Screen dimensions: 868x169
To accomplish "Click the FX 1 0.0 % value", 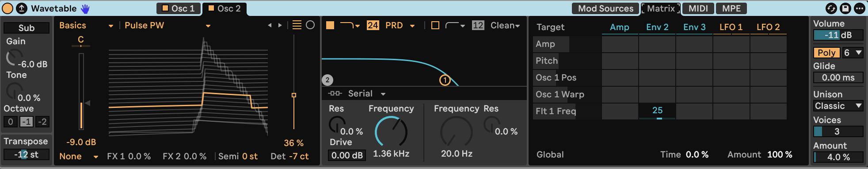I will click(139, 157).
